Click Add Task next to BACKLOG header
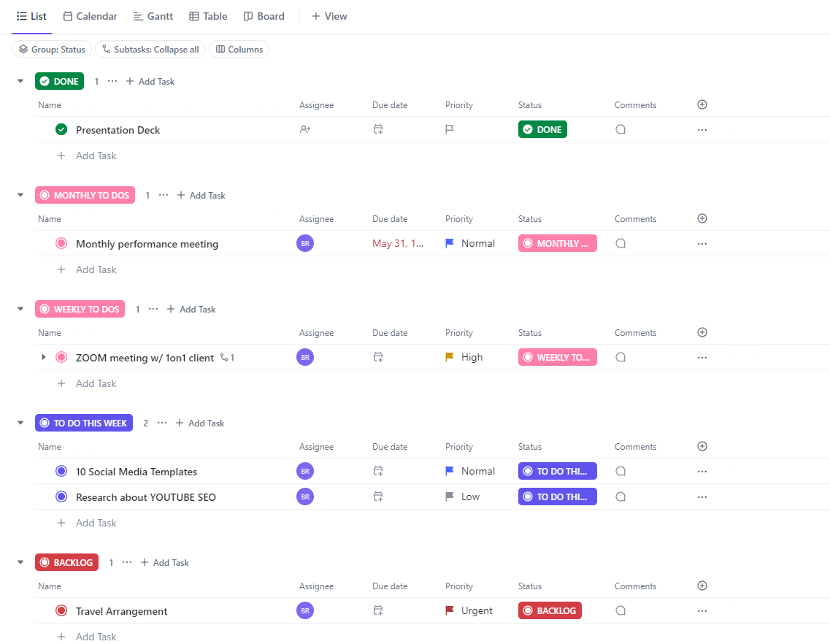The width and height of the screenshot is (830, 644). [x=165, y=562]
